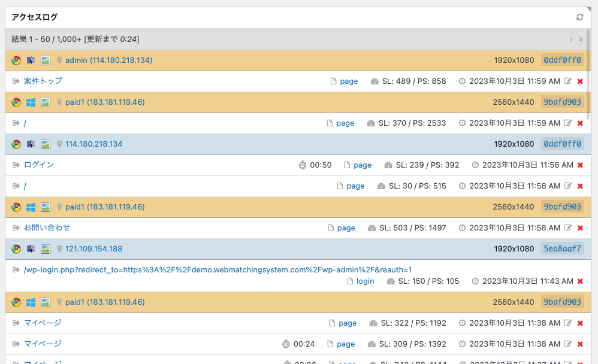Click the page type link in the ログイン row
The image size is (598, 364).
click(363, 165)
